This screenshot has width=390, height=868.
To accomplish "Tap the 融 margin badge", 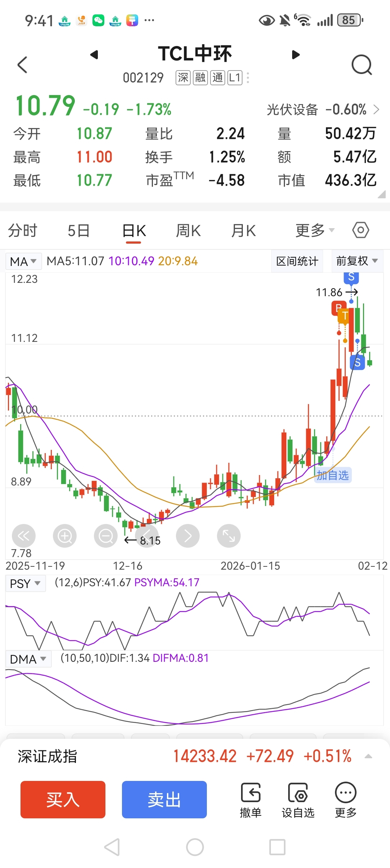I will (200, 78).
